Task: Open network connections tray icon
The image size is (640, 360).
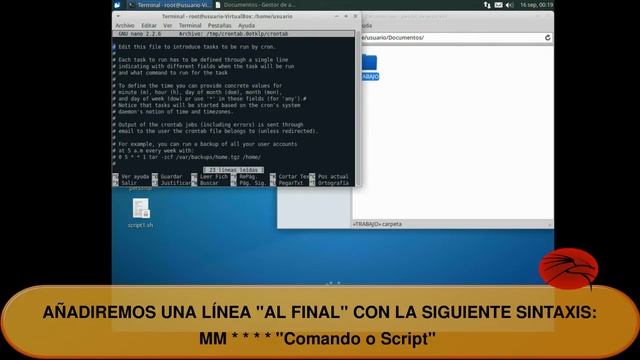Action: tap(487, 5)
